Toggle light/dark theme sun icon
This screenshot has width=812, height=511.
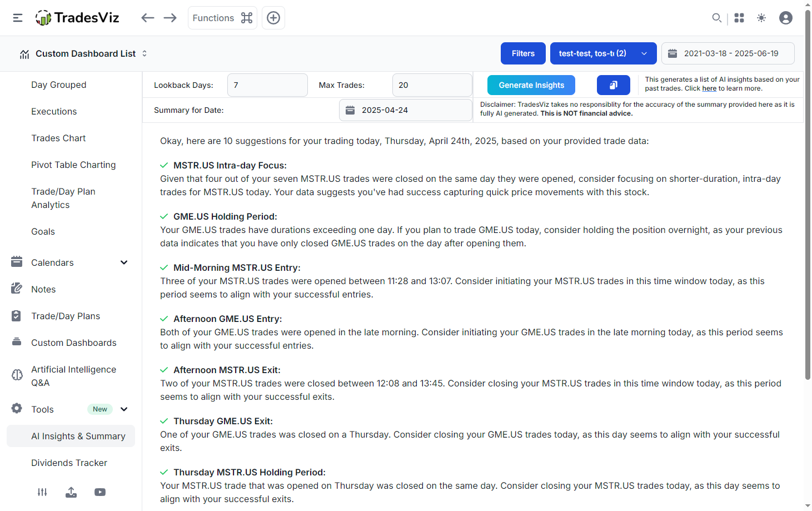(x=761, y=18)
